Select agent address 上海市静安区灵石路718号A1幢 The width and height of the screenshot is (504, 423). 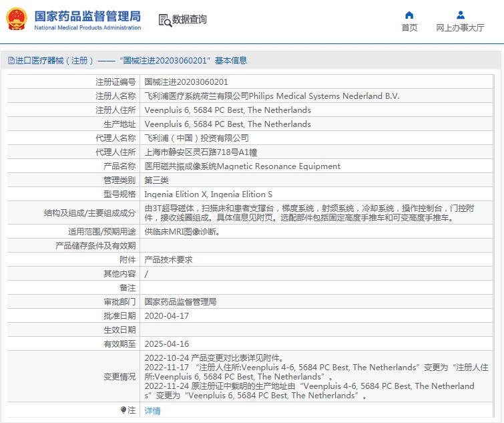tap(200, 152)
